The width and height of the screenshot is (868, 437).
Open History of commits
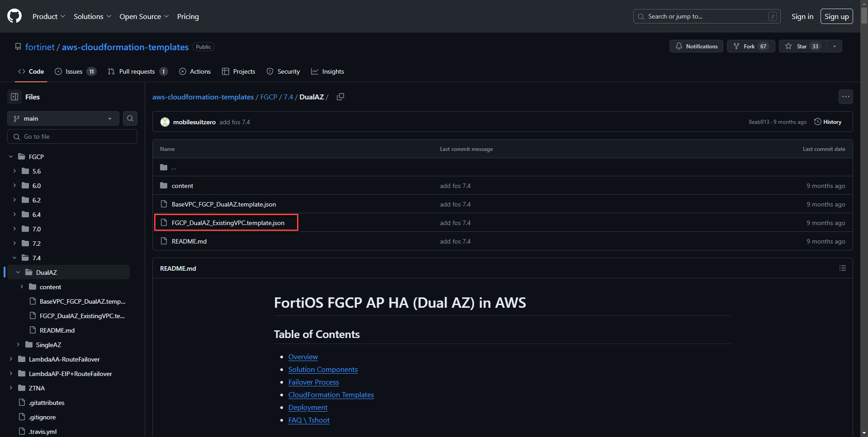tap(828, 122)
